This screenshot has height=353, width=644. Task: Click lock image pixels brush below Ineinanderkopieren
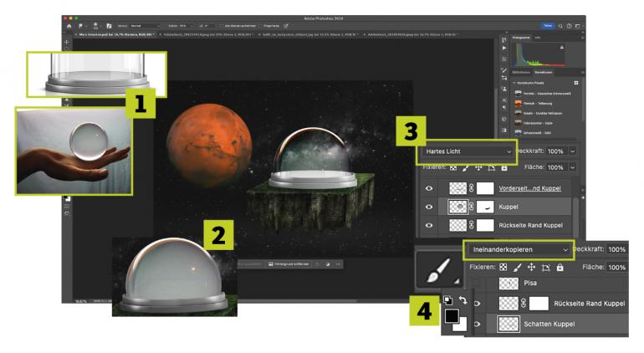tap(517, 268)
